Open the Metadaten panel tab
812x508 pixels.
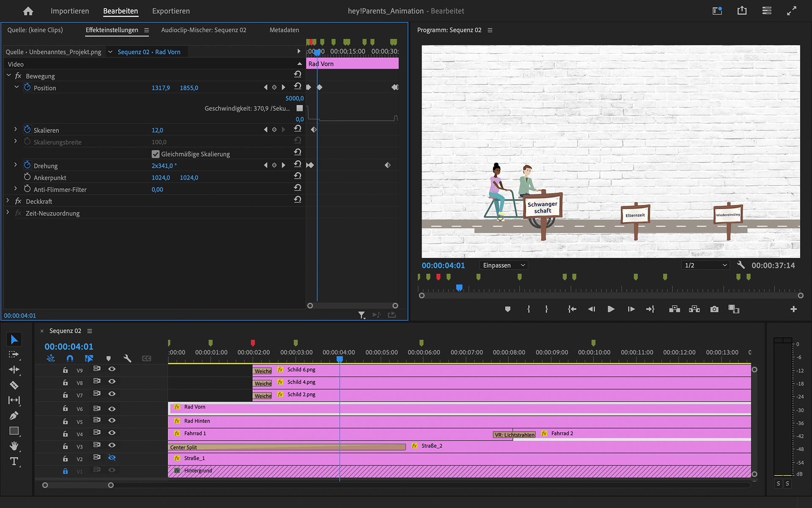click(284, 30)
